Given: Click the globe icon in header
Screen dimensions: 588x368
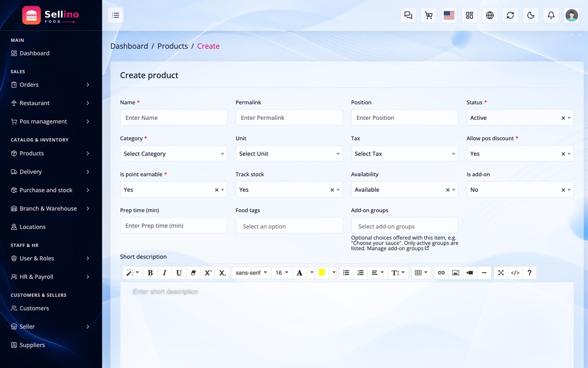Looking at the screenshot, I should [x=490, y=15].
